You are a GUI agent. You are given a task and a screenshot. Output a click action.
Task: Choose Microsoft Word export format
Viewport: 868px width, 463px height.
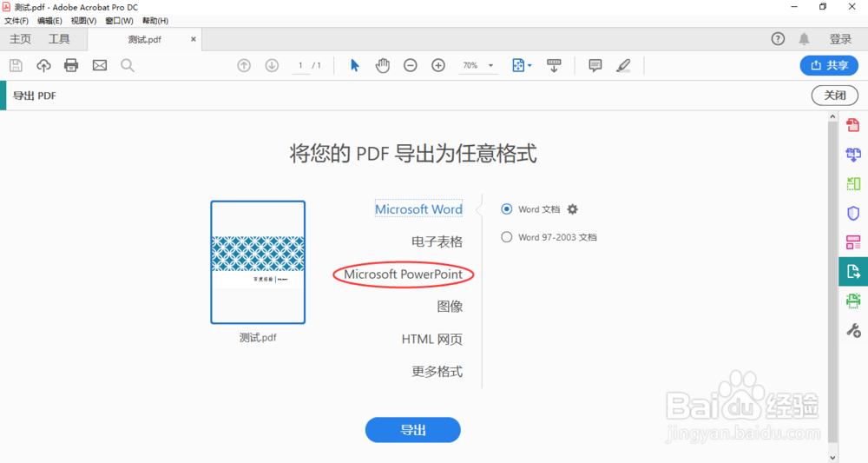click(x=418, y=209)
